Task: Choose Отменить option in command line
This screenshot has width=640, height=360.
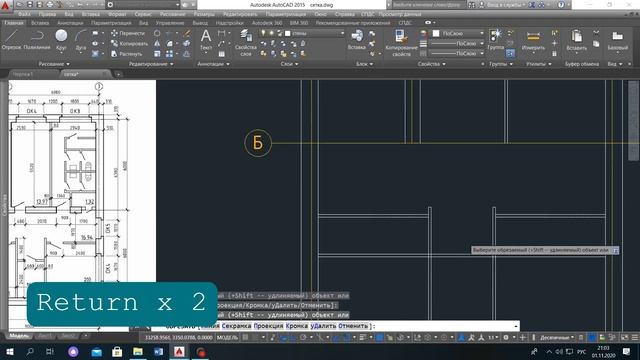Action: coord(353,326)
